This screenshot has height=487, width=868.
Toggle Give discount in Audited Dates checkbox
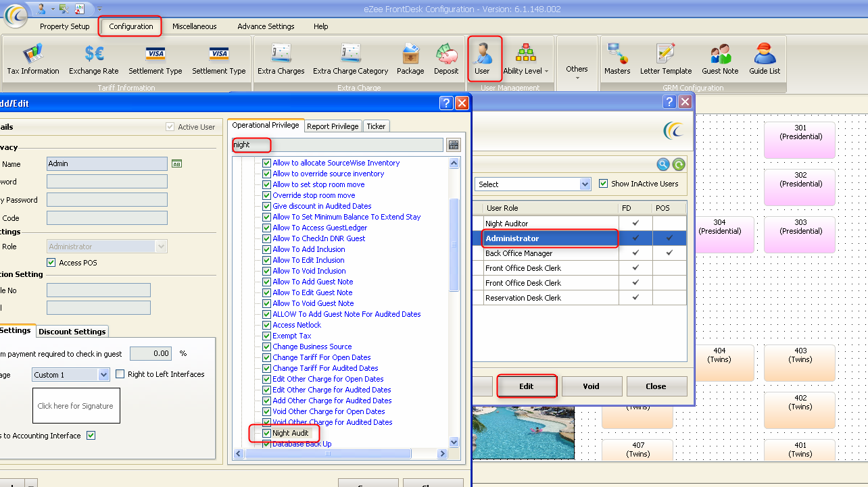click(267, 206)
